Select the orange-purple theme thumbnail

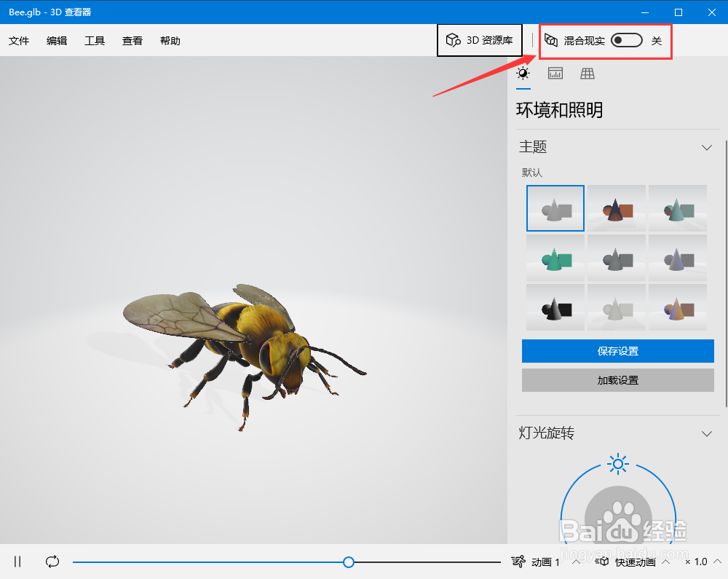[x=678, y=307]
